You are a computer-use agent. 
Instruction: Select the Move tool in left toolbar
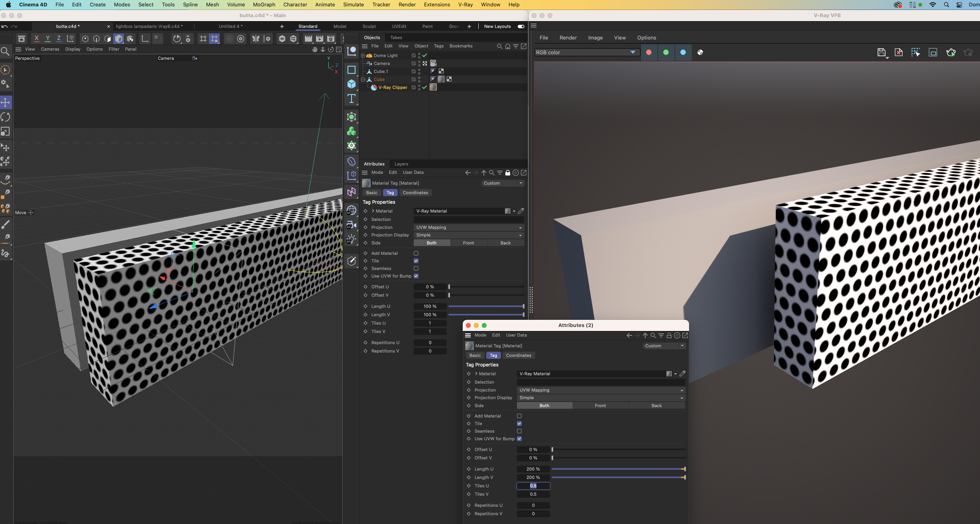(x=6, y=102)
